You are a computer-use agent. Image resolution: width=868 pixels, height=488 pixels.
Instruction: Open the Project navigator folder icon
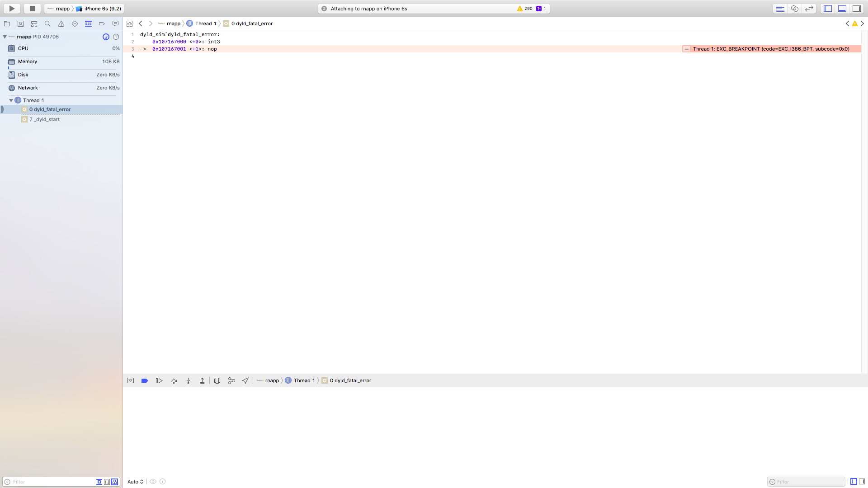7,23
